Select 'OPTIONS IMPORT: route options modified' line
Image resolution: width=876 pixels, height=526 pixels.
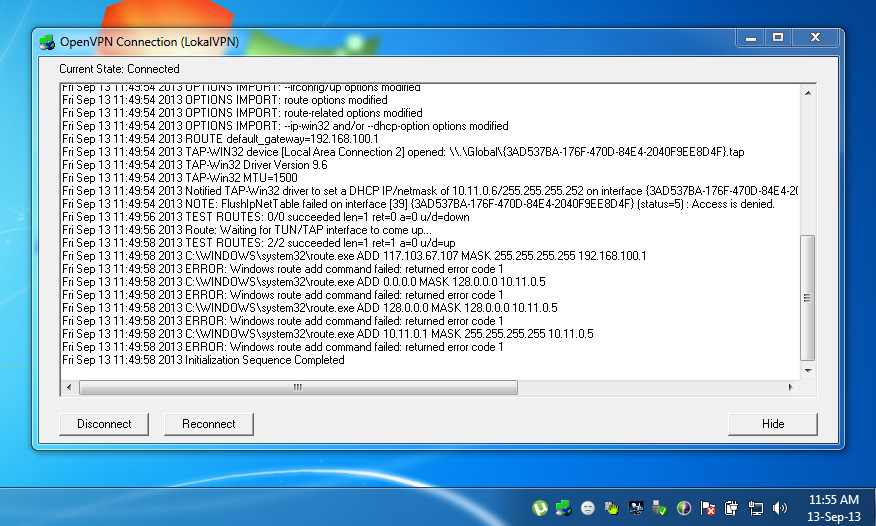coord(225,100)
